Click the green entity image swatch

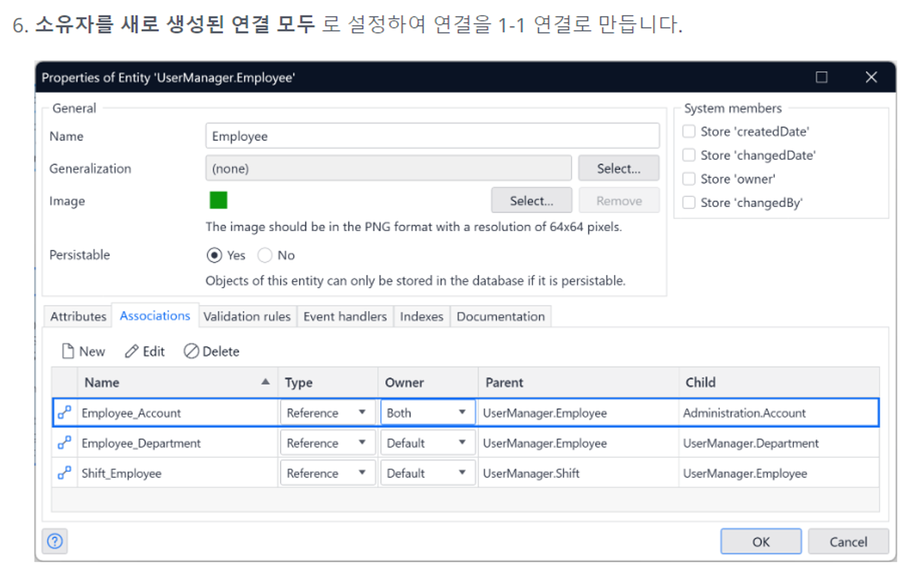point(218,200)
